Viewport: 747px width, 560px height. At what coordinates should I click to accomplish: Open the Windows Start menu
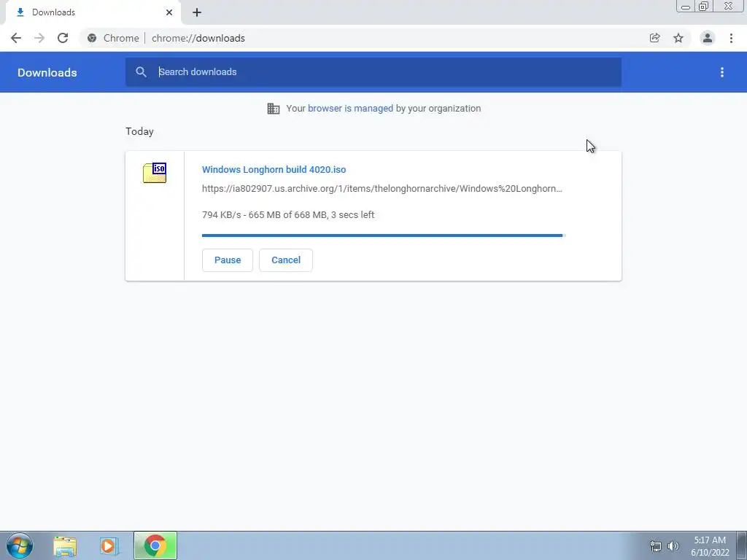pyautogui.click(x=20, y=545)
